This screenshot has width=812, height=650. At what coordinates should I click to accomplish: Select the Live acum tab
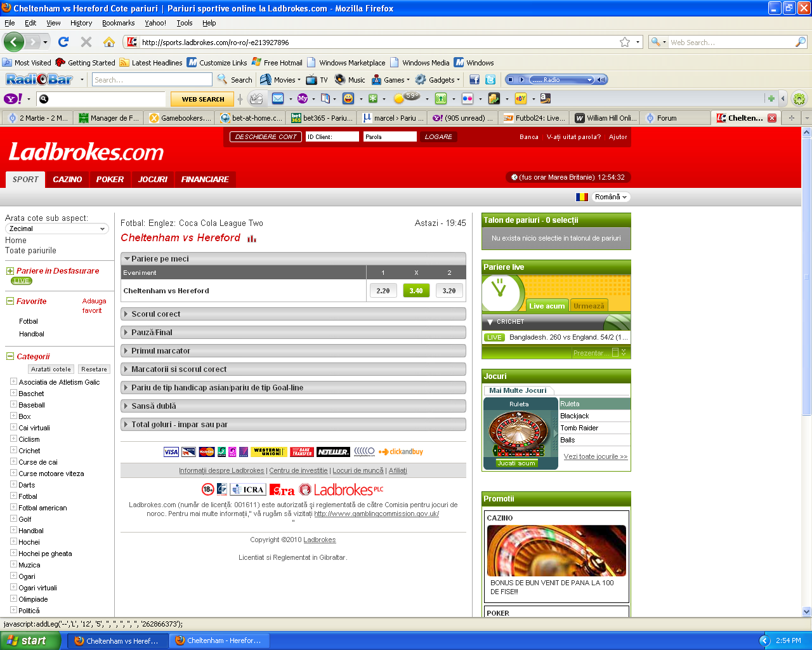547,306
